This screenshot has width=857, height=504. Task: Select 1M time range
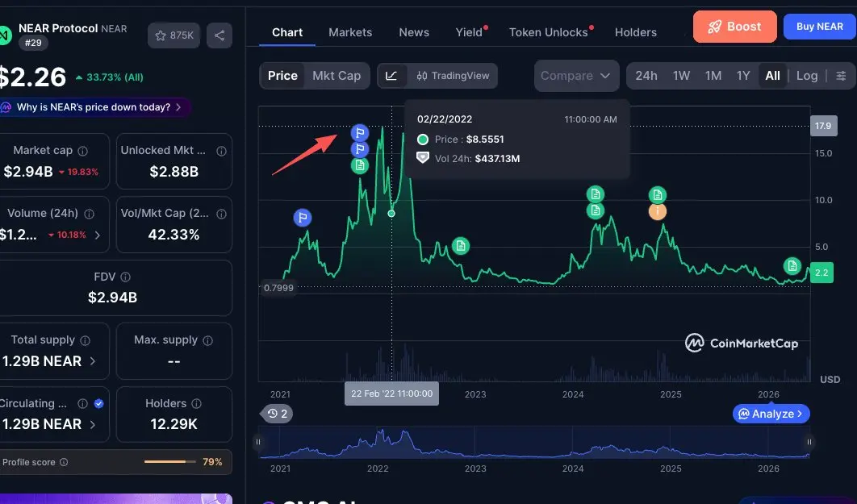713,76
